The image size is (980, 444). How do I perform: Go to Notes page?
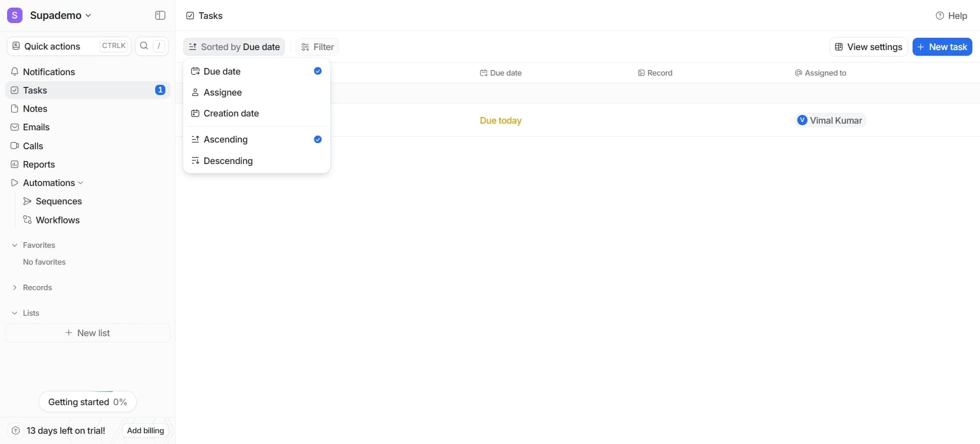coord(88,108)
